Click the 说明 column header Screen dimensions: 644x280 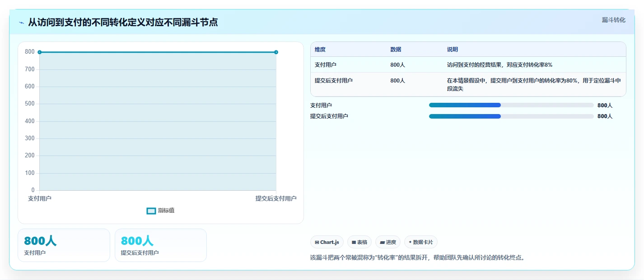pyautogui.click(x=452, y=50)
